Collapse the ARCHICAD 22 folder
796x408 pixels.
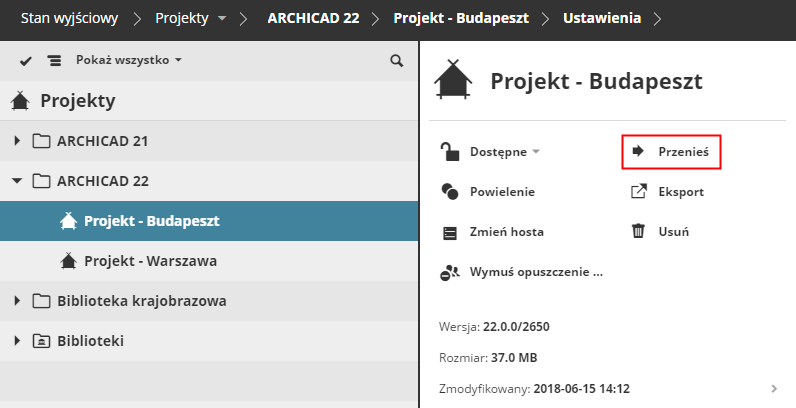coord(17,181)
